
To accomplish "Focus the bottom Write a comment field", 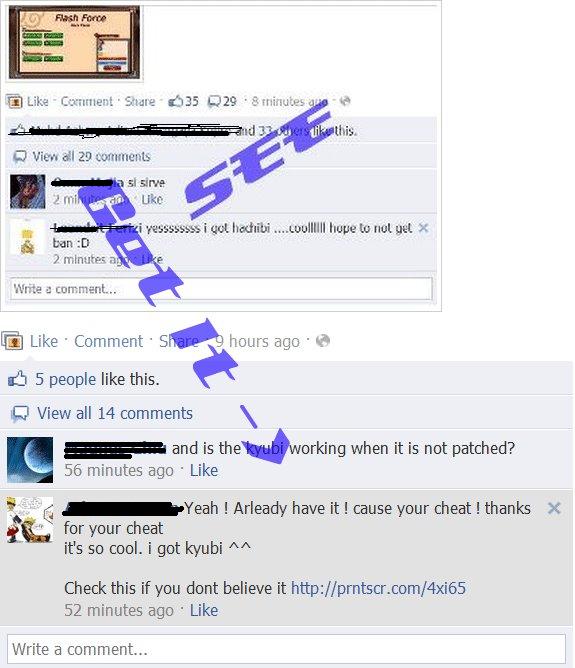I will pos(286,649).
